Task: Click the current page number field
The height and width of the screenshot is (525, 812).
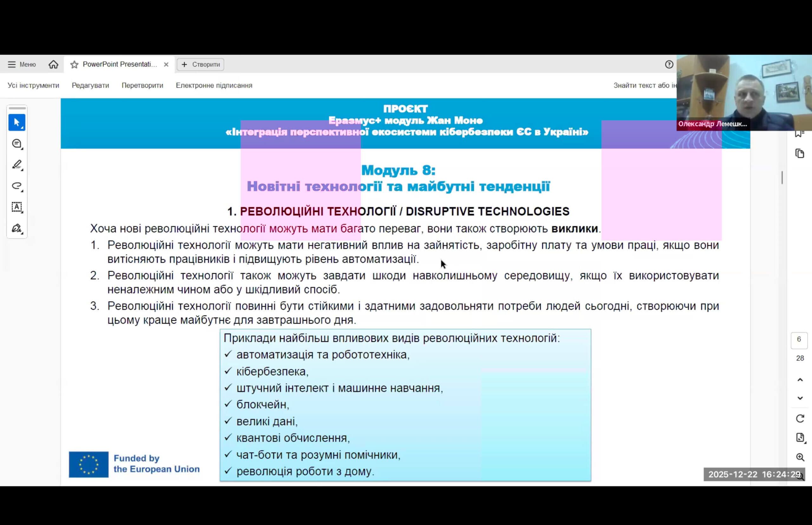Action: click(x=799, y=339)
